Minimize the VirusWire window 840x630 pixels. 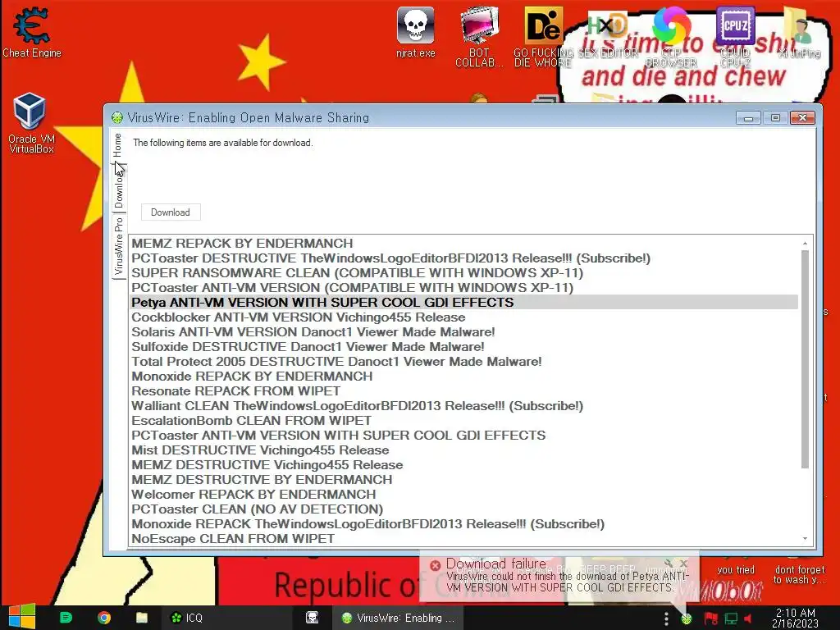click(748, 118)
